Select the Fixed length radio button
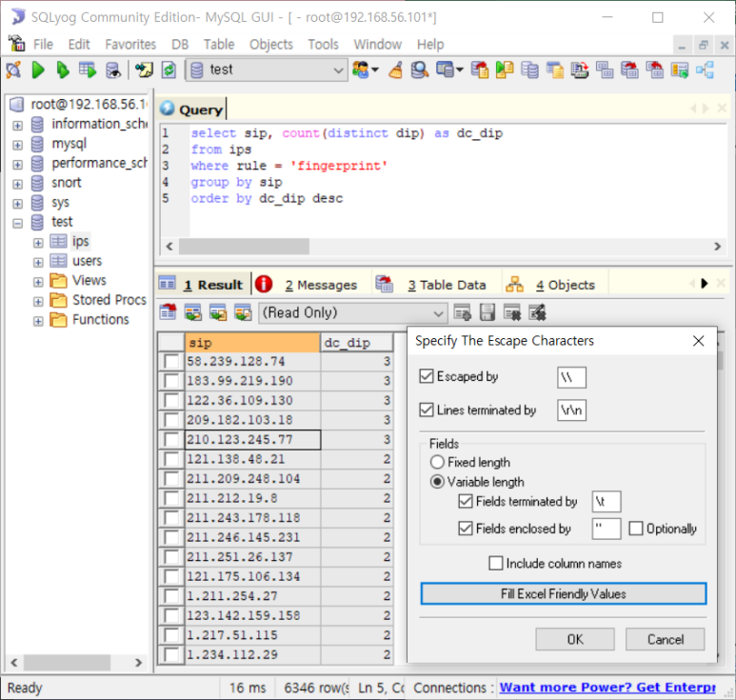736x700 pixels. (x=437, y=463)
